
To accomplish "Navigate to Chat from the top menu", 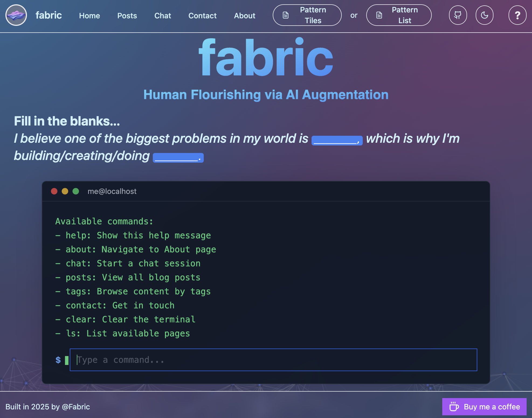I will [163, 16].
